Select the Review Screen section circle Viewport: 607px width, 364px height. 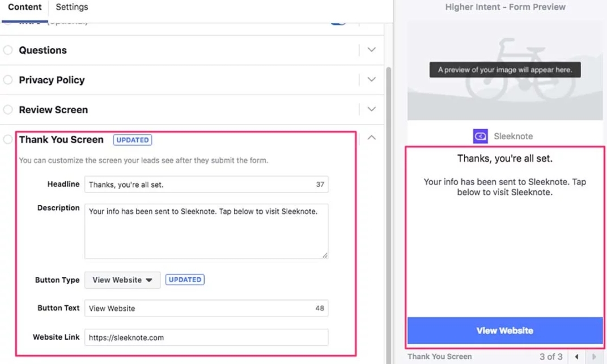click(x=8, y=109)
